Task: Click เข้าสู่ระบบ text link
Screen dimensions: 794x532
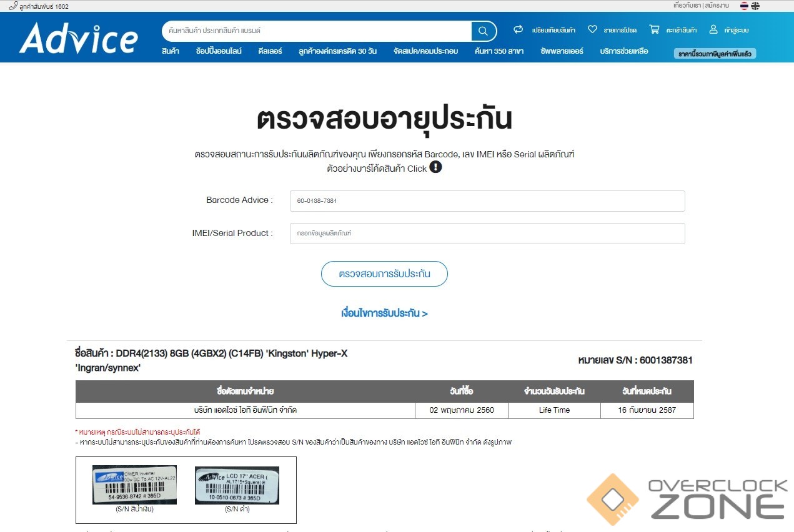Action: click(737, 30)
